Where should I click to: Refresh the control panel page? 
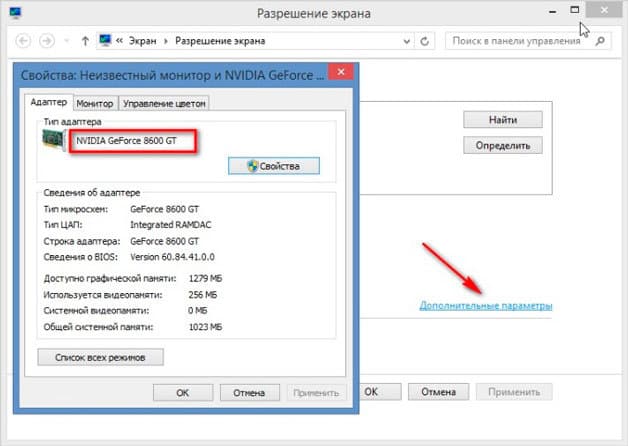point(426,42)
